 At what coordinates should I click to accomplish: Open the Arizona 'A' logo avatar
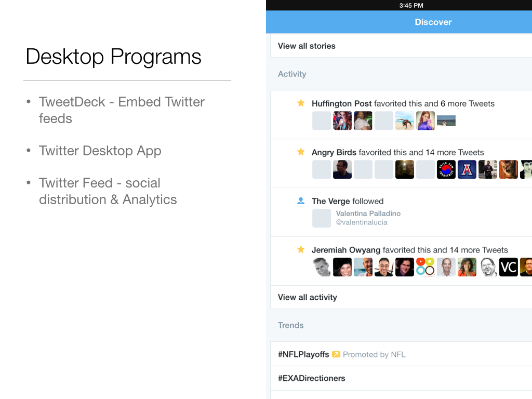click(x=467, y=169)
